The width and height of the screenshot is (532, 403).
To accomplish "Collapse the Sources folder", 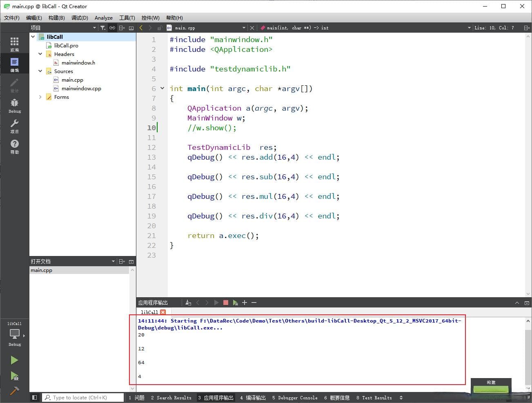I will (40, 71).
